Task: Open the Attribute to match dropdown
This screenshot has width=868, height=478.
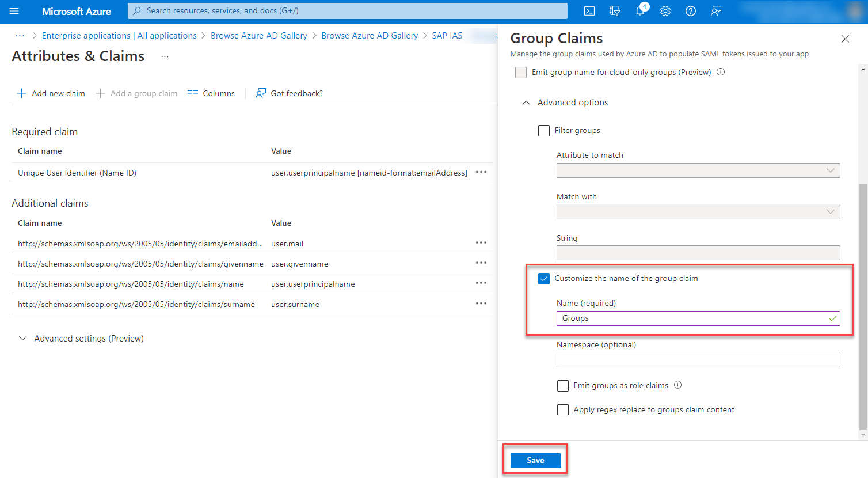Action: pos(698,170)
